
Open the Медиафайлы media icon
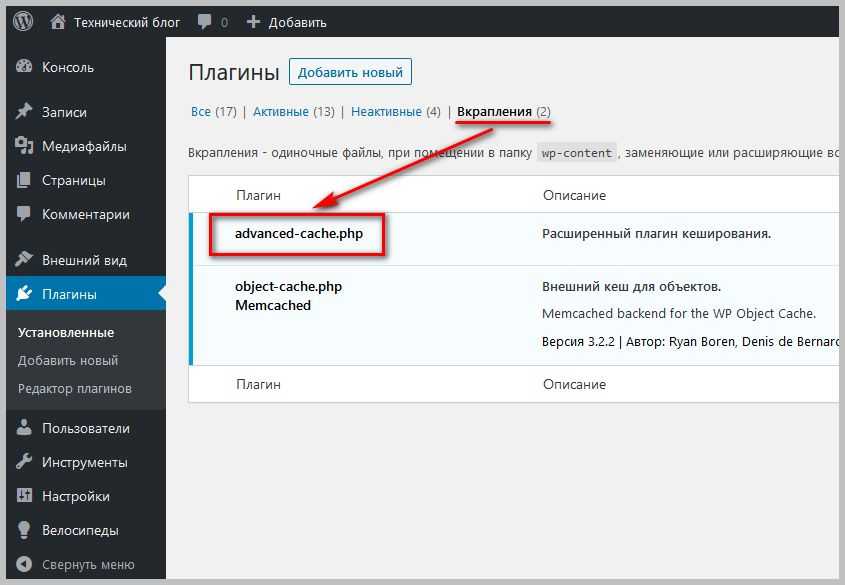25,147
